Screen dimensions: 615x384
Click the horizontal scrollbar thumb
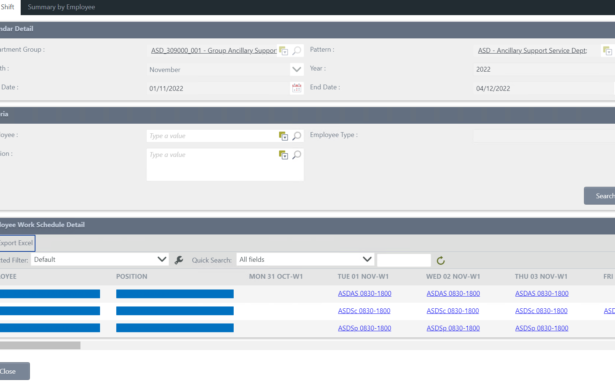[40, 345]
